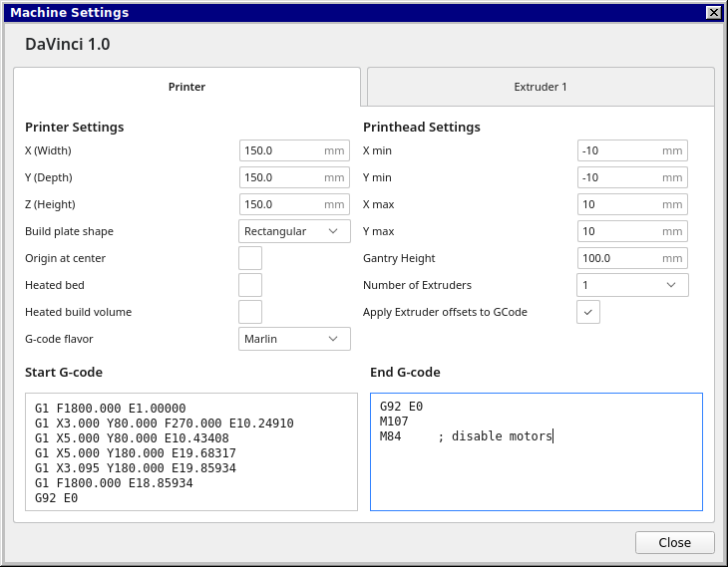728x567 pixels.
Task: Click the X min input field
Action: [x=620, y=150]
